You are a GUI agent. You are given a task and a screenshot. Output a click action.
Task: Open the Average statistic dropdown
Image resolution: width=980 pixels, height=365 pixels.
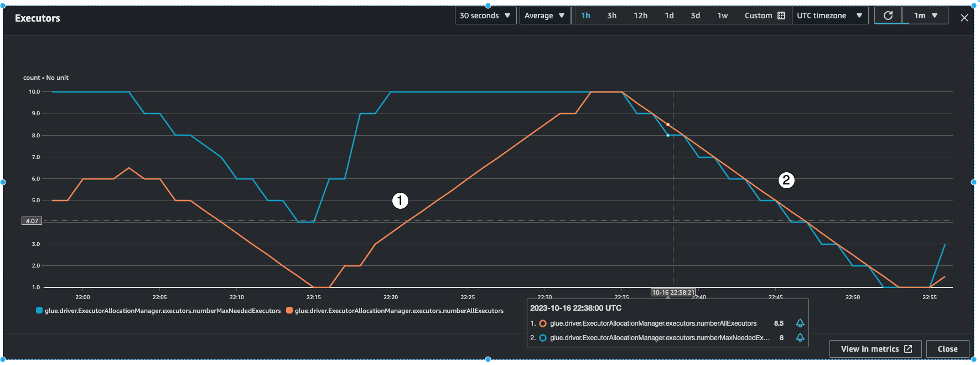pyautogui.click(x=545, y=16)
